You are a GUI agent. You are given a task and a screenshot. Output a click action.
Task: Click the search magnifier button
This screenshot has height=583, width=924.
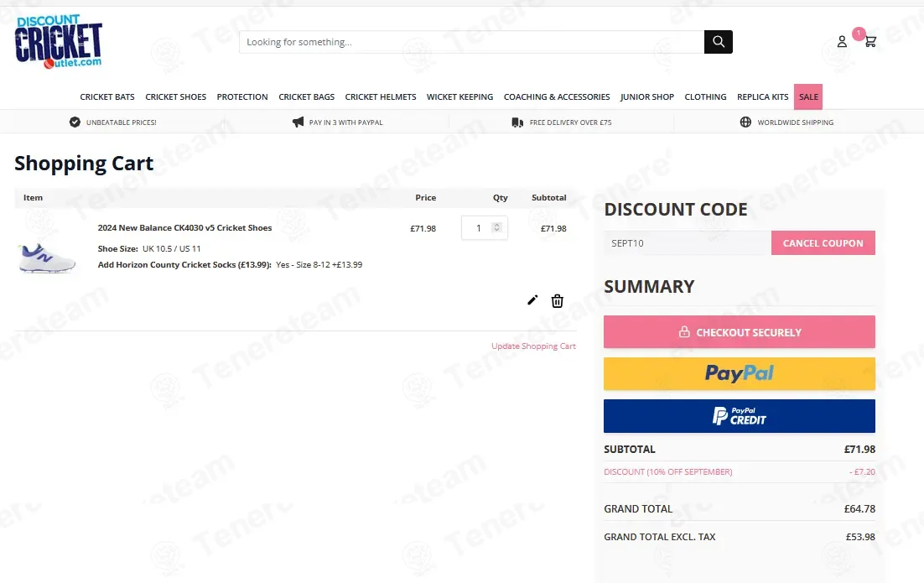click(x=719, y=42)
